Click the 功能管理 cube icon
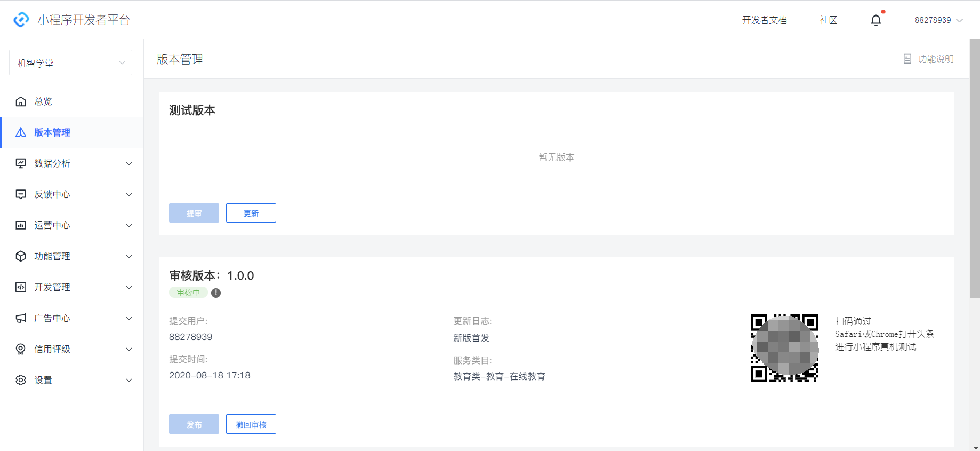This screenshot has height=451, width=980. (x=21, y=256)
